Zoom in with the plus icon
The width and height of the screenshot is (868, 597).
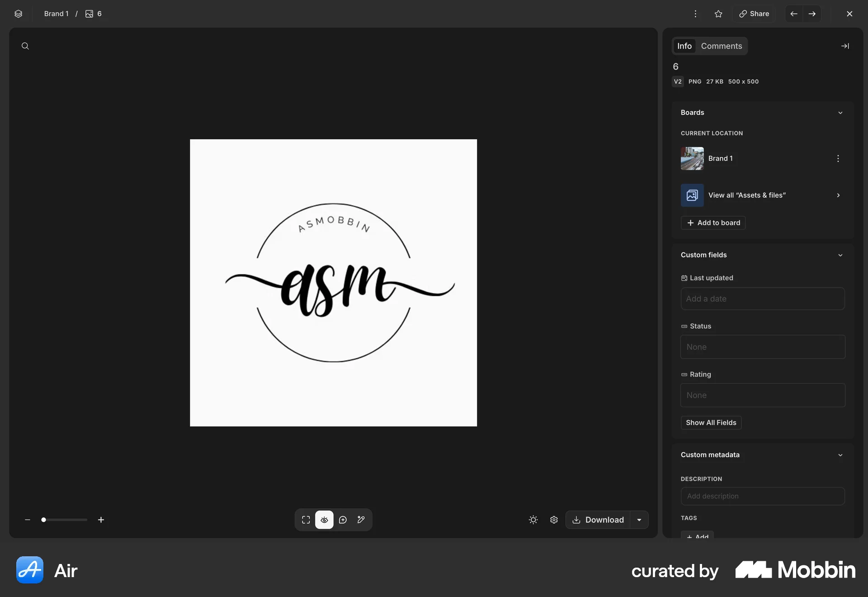click(101, 520)
